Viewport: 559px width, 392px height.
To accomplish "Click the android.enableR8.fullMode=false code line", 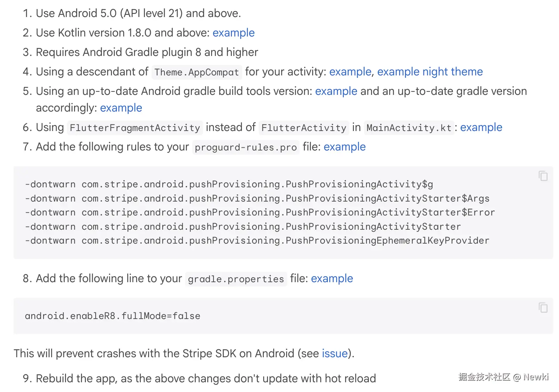I will click(112, 316).
